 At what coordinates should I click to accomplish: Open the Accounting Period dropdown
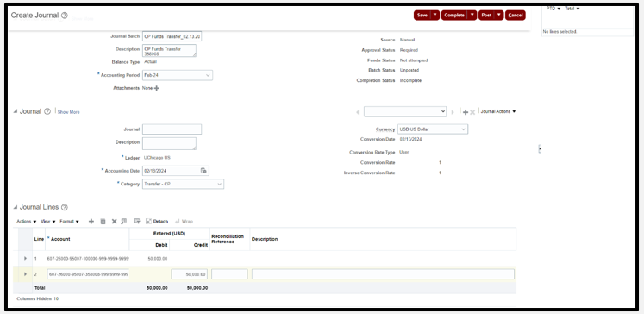[x=209, y=75]
